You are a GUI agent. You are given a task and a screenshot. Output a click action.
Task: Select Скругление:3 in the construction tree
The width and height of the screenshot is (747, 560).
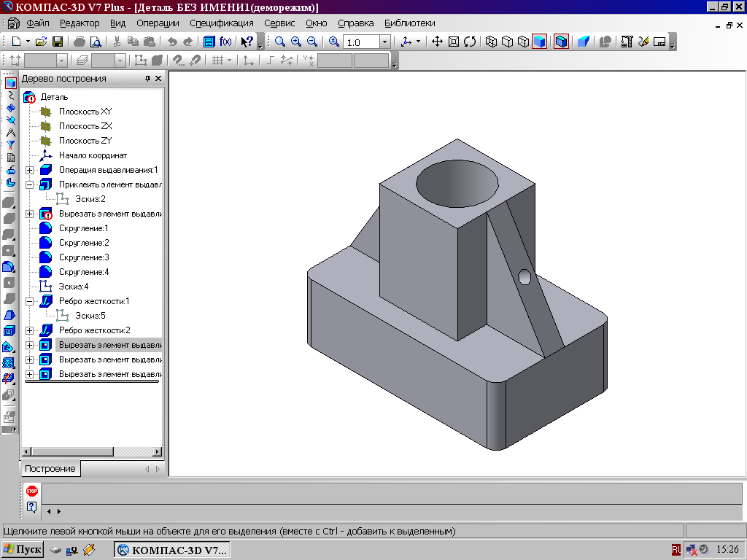tap(84, 257)
